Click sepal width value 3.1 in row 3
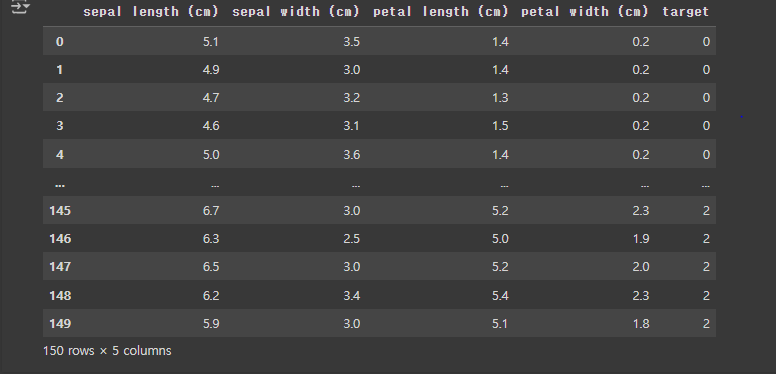This screenshot has width=776, height=374. 351,126
